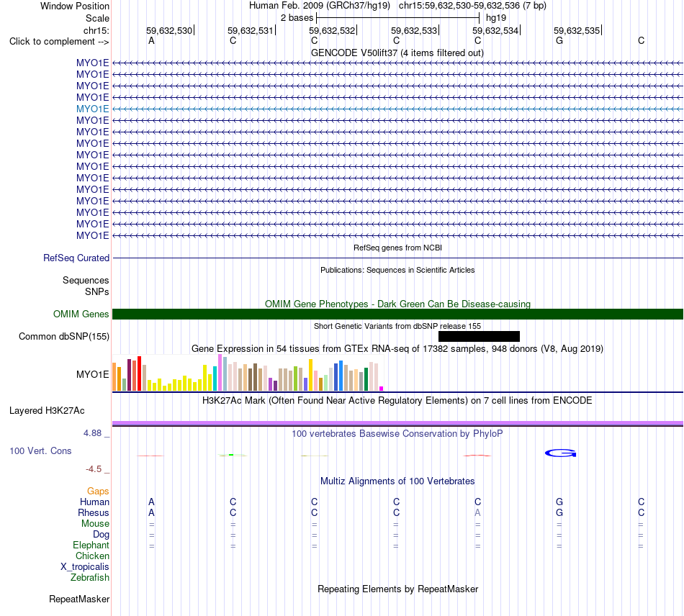Click the dark green OMIM gene bar
684x616 pixels.
coord(397,314)
